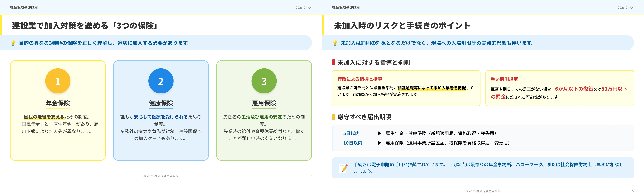Click the highlighted phrase 相互通報等によって未加入業者を把握
This screenshot has width=644, height=196.
click(x=432, y=88)
